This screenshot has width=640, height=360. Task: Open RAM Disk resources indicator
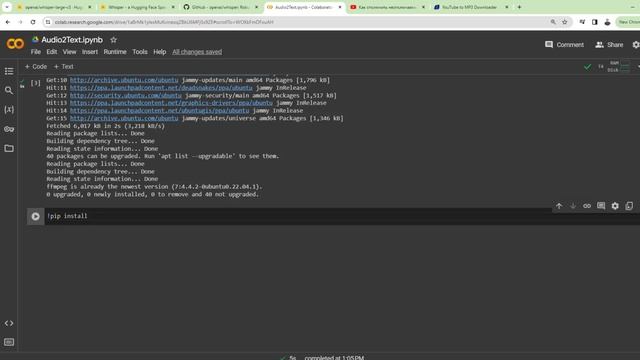[619, 67]
